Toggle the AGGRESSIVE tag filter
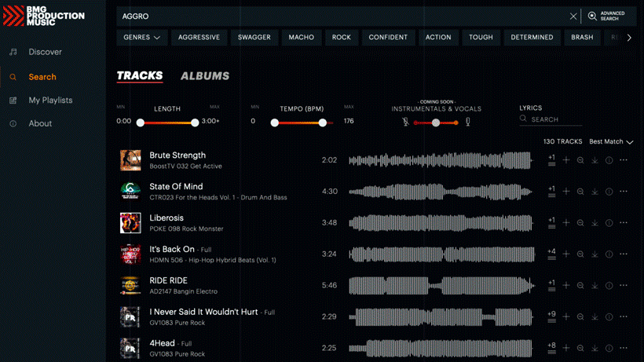This screenshot has height=362, width=644. click(x=199, y=38)
